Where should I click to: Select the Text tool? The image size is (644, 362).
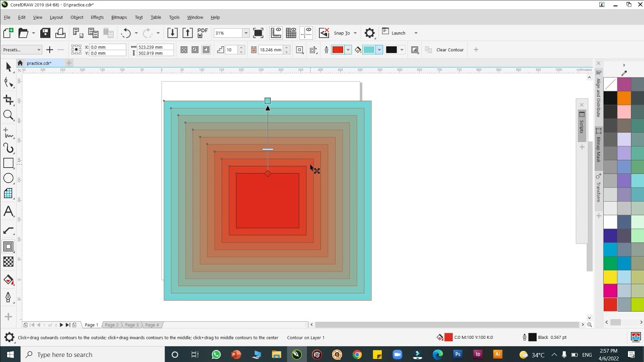coord(9,212)
